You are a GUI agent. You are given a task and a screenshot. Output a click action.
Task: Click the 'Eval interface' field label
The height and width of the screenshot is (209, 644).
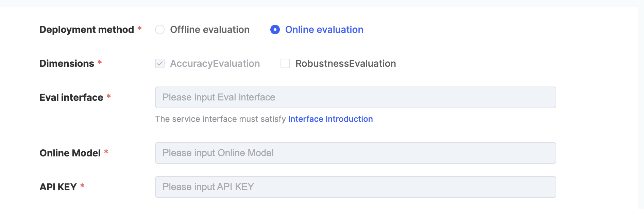pyautogui.click(x=71, y=98)
